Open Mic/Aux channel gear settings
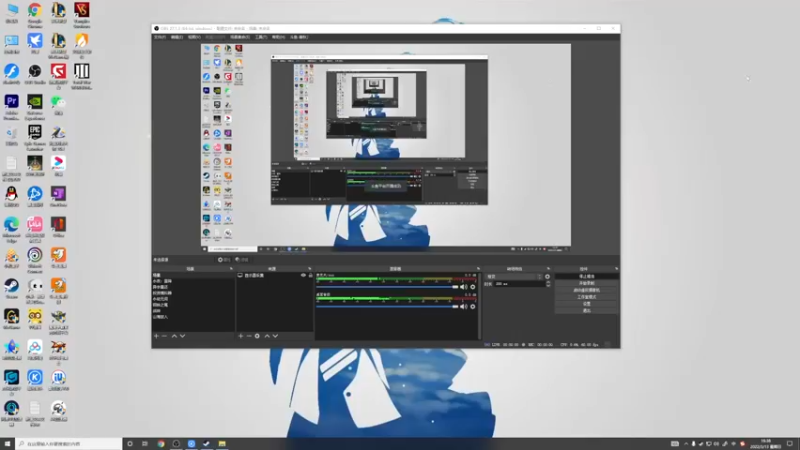The height and width of the screenshot is (450, 800). [x=473, y=287]
